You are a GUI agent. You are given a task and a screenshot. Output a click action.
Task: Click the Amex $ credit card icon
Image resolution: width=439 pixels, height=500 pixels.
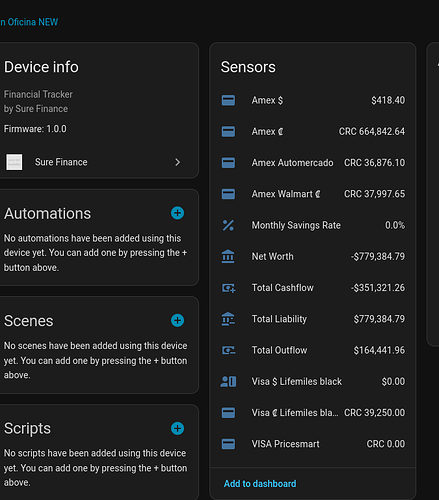[228, 100]
